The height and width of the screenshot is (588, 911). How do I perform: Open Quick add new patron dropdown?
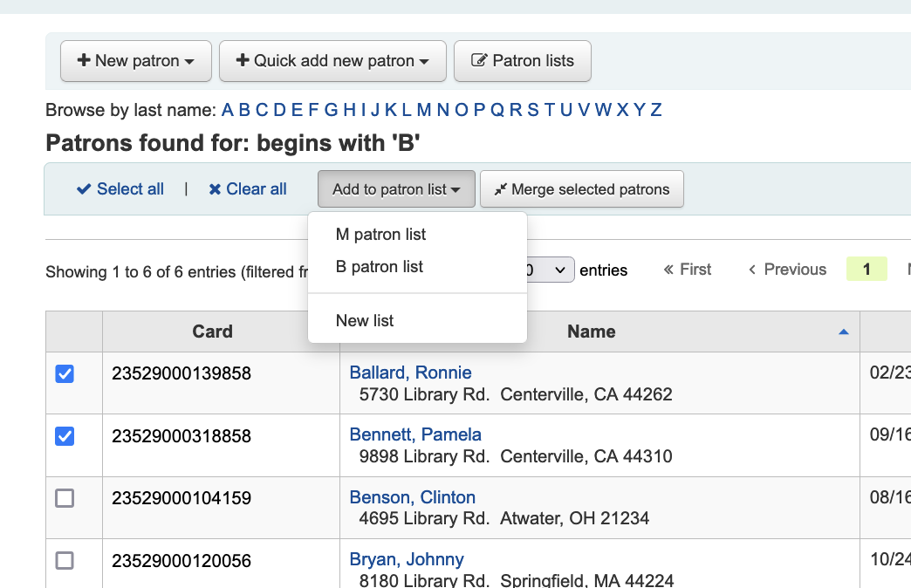332,61
